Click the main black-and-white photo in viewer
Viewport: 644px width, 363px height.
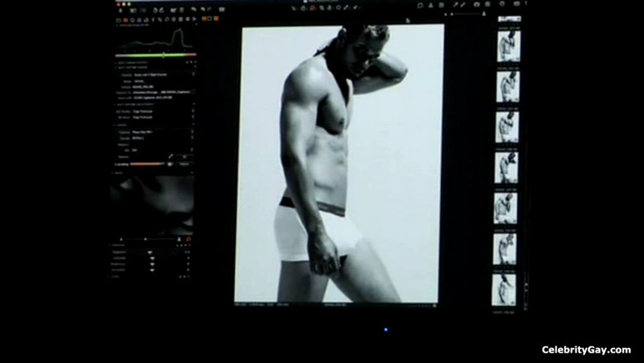339,164
